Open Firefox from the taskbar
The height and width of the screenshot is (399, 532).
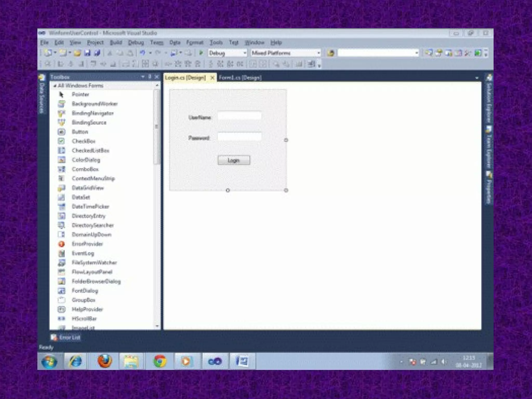click(104, 361)
